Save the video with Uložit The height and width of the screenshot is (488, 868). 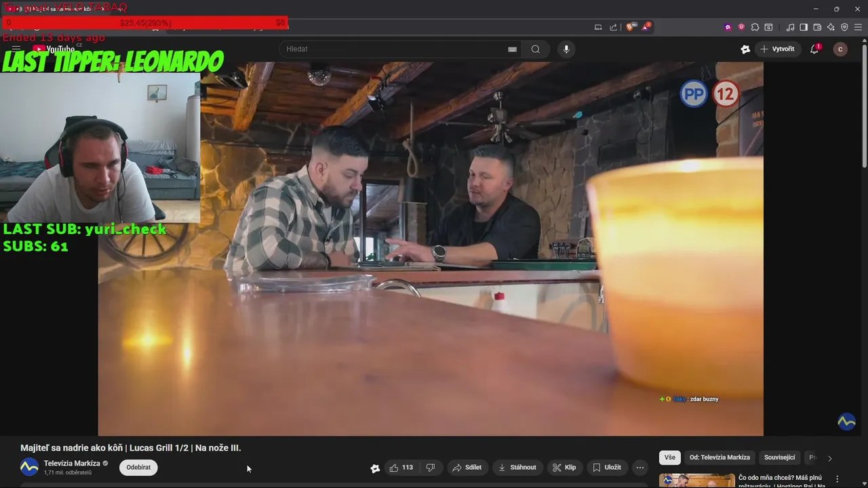606,468
